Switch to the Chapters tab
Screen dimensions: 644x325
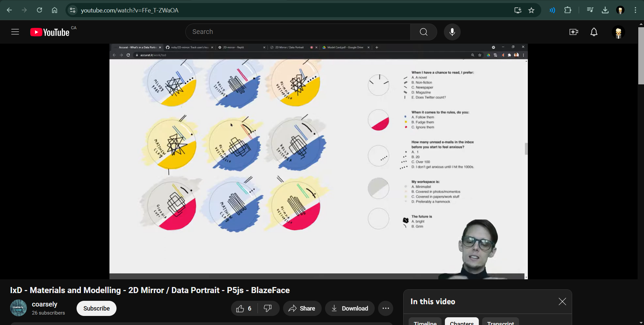click(x=461, y=322)
